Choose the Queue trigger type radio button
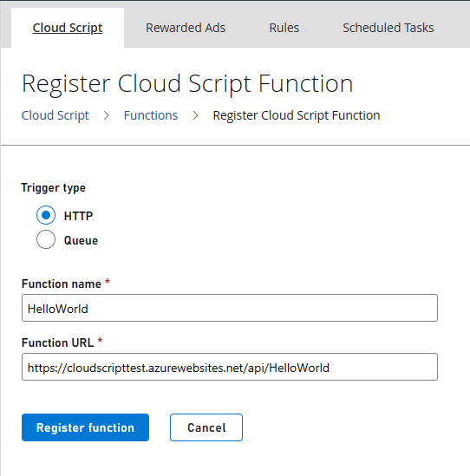This screenshot has height=476, width=470. click(x=46, y=239)
